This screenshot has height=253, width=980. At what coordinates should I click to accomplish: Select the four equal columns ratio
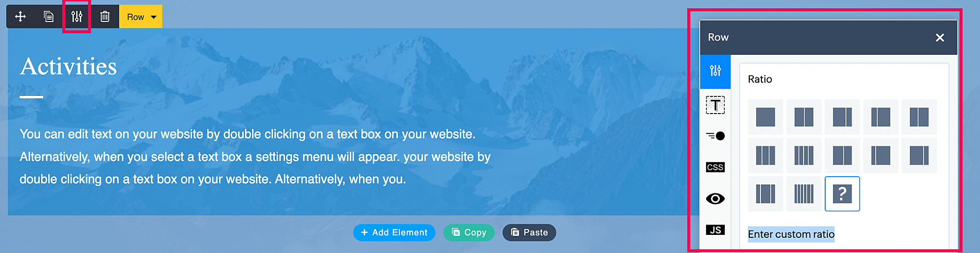tap(804, 156)
